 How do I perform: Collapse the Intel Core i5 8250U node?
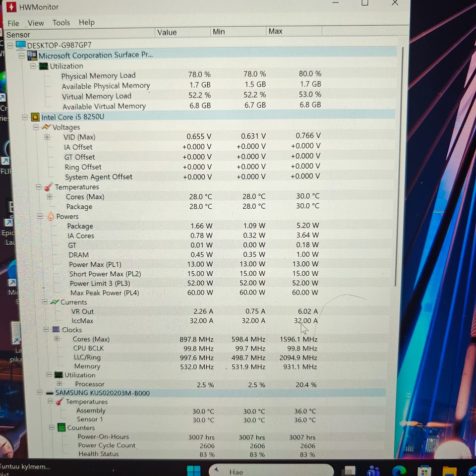[x=25, y=117]
